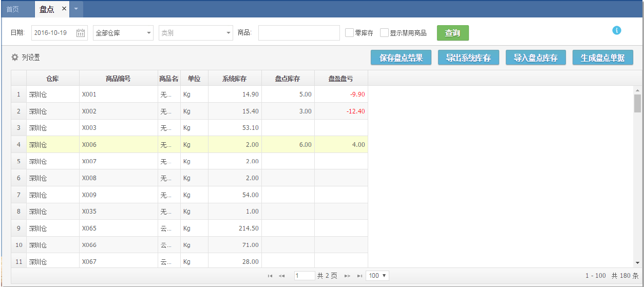This screenshot has width=644, height=287.
Task: Click the 列设置 label
Action: click(30, 58)
